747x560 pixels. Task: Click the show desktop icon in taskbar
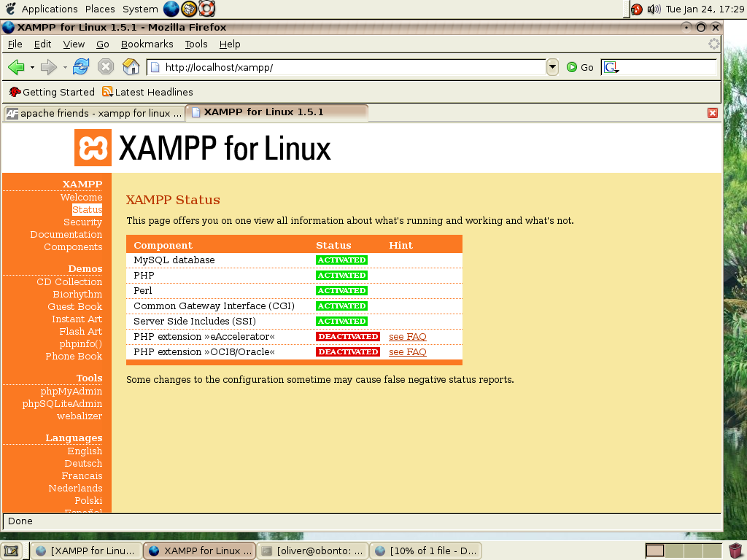click(x=11, y=551)
